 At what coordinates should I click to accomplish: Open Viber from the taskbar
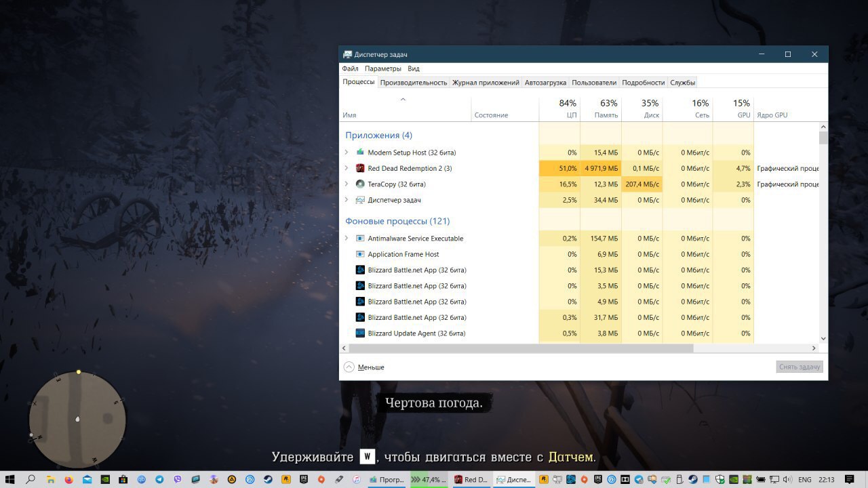pos(178,479)
